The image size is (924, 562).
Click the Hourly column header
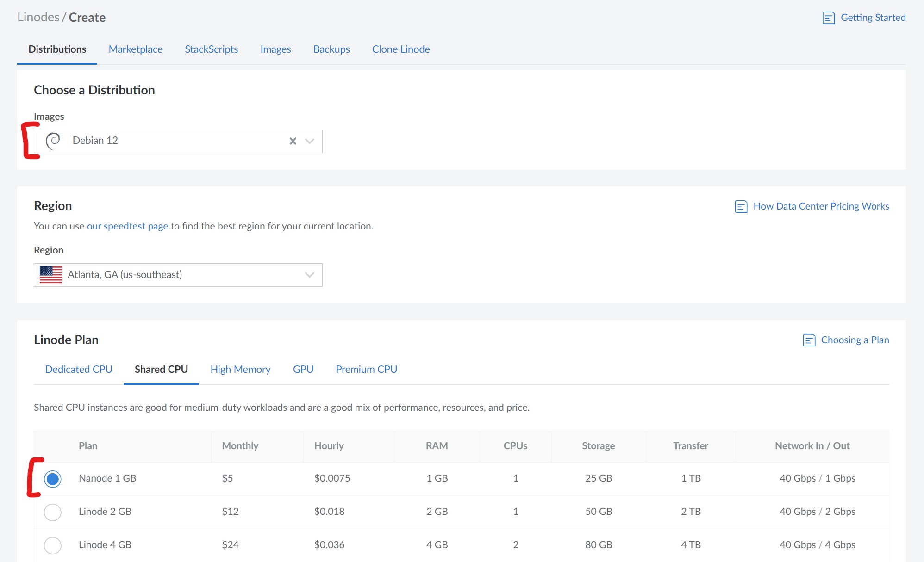click(329, 446)
